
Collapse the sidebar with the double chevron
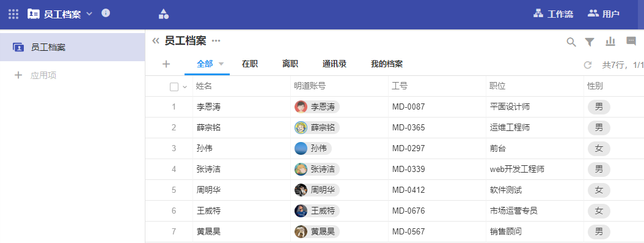156,41
